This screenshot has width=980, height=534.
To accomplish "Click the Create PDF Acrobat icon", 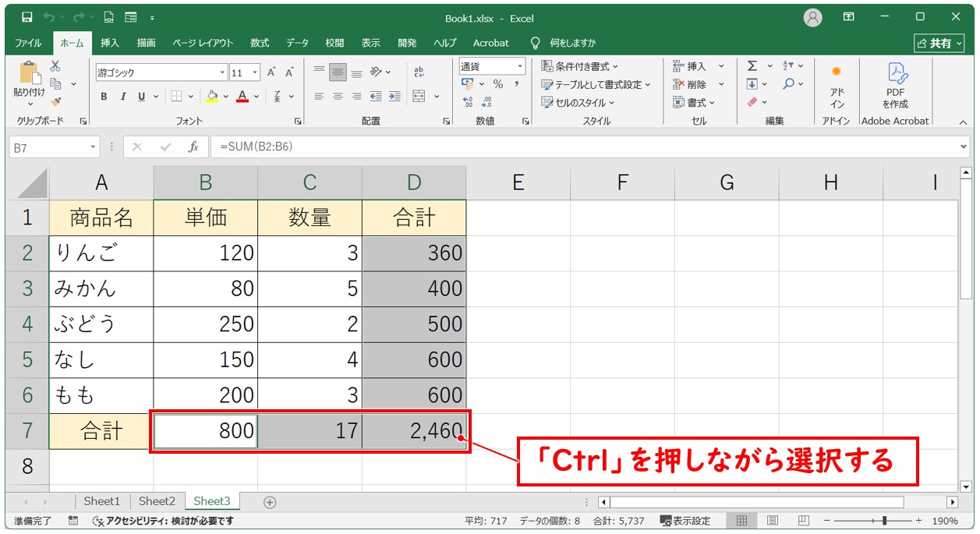I will tap(895, 86).
